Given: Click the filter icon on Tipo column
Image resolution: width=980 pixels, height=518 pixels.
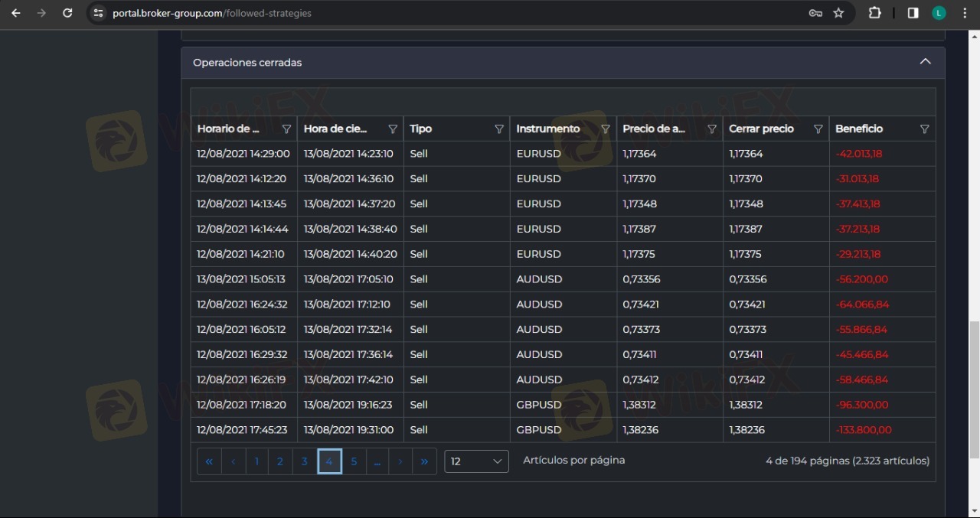Looking at the screenshot, I should (499, 129).
